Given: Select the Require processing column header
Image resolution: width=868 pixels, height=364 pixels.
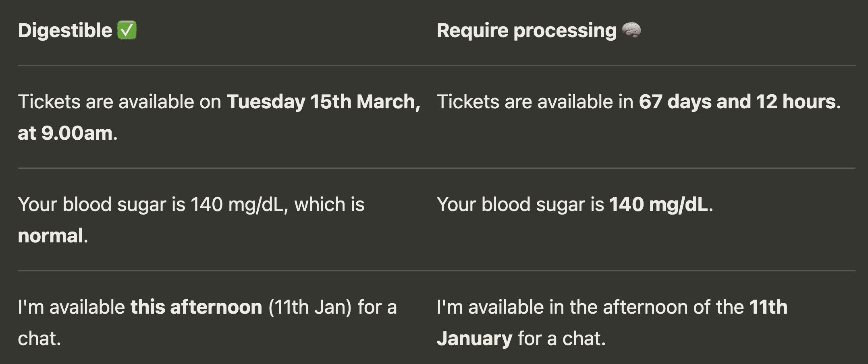Looking at the screenshot, I should pyautogui.click(x=526, y=31).
